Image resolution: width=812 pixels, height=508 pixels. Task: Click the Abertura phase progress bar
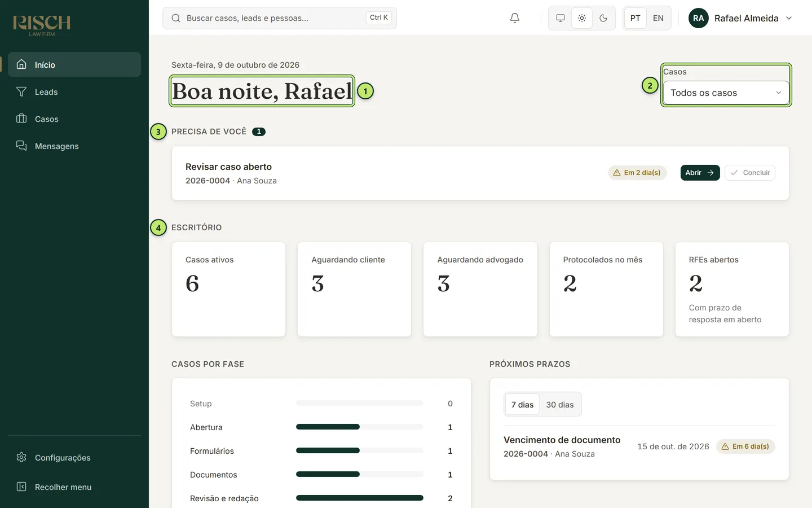coord(360,427)
